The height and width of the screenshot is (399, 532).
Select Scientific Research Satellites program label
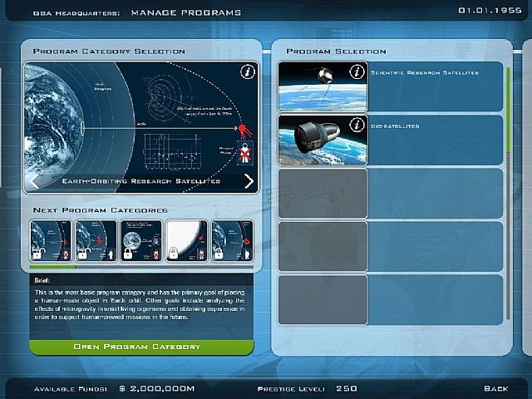[x=425, y=73]
